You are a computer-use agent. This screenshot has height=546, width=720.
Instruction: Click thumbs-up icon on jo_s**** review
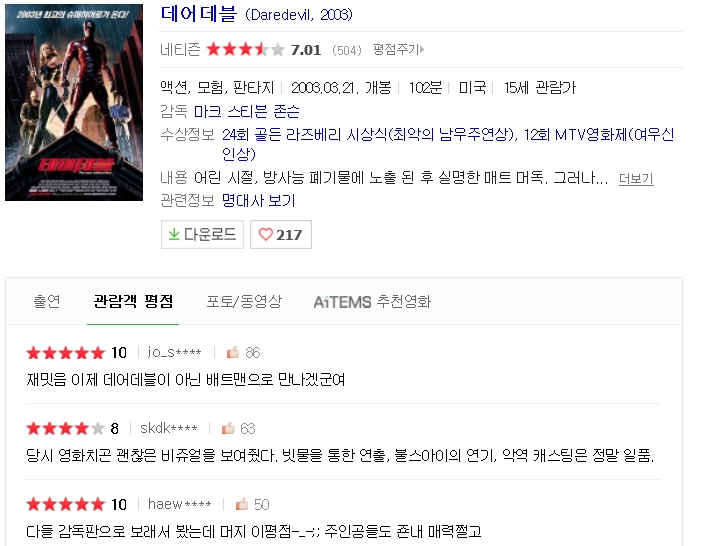pos(233,352)
